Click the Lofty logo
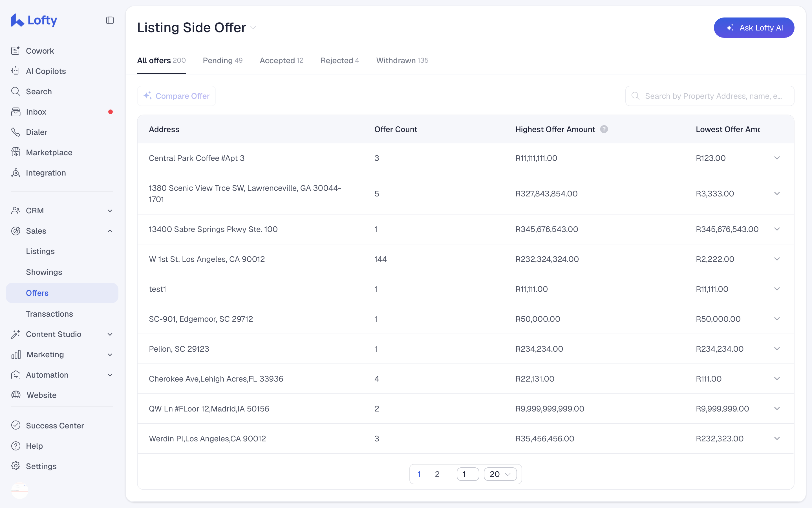812x508 pixels. [x=34, y=21]
